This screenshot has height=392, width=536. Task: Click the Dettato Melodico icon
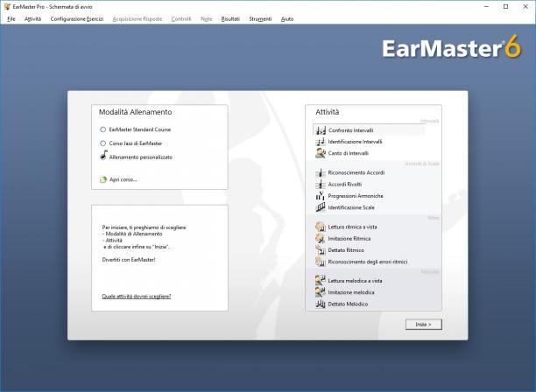click(321, 304)
